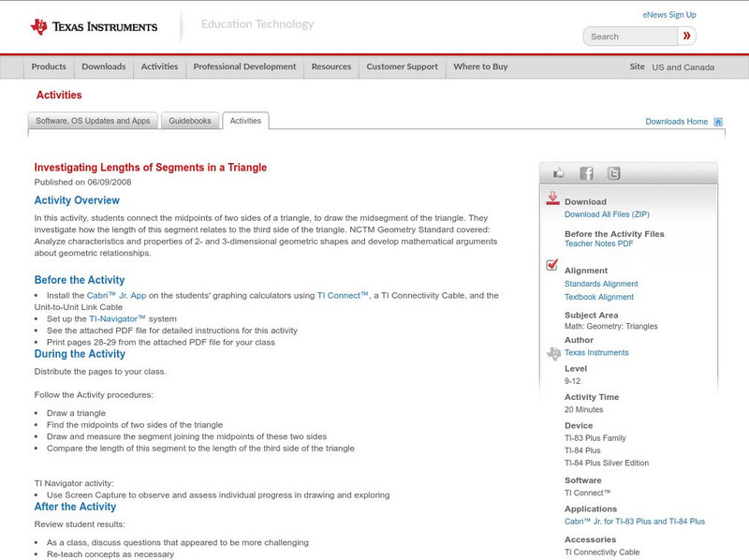The height and width of the screenshot is (560, 749).
Task: Open the Activities navigation menu
Action: coord(159,66)
